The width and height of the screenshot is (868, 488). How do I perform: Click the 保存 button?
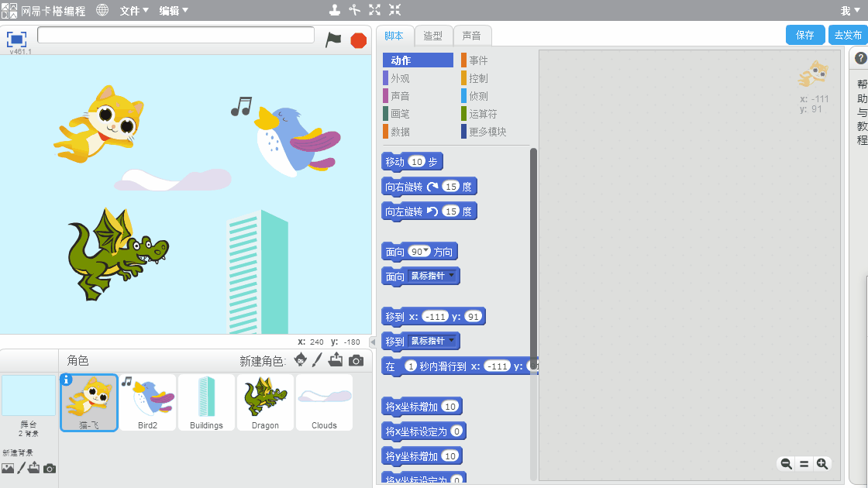click(x=805, y=35)
